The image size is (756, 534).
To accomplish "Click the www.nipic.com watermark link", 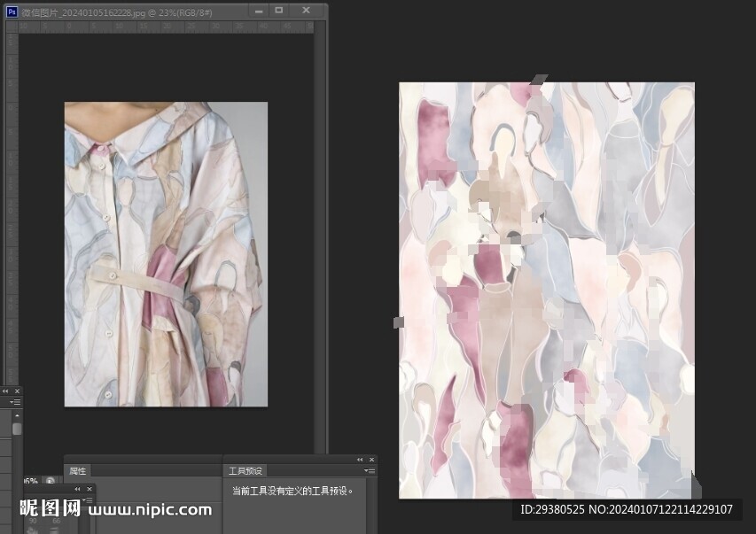I will (151, 509).
